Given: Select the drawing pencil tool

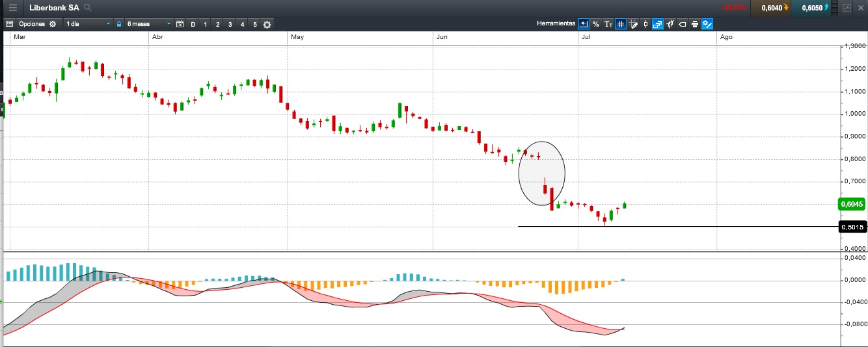Looking at the screenshot, I should [x=633, y=24].
